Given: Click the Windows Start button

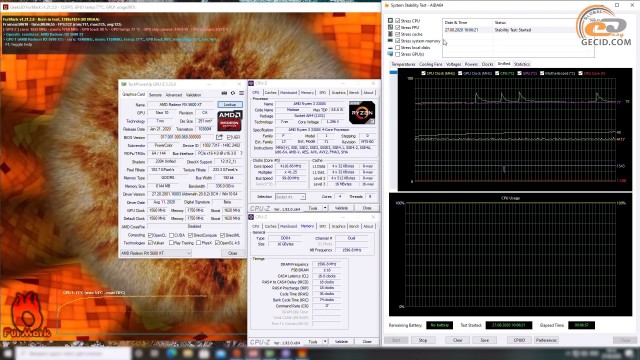Looking at the screenshot, I should pos(8,353).
